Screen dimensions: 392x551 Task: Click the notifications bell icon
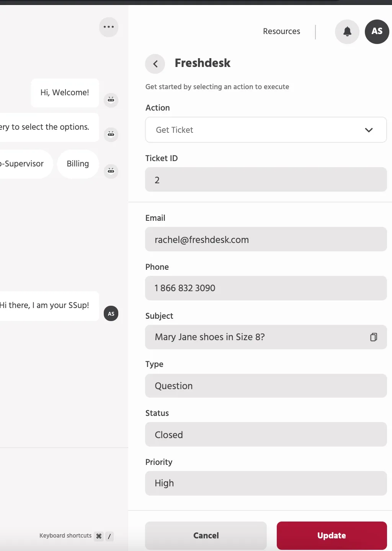(x=347, y=32)
